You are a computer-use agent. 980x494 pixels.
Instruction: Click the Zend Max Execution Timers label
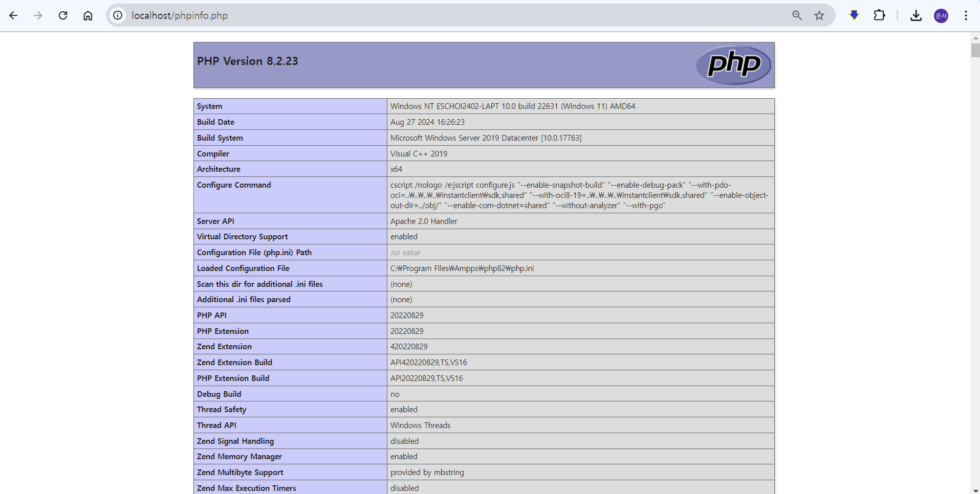point(247,488)
